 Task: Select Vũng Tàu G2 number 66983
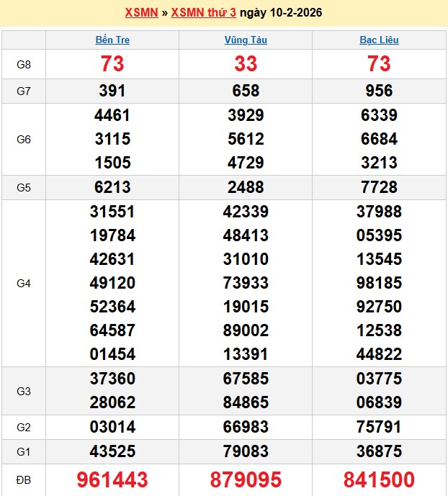pyautogui.click(x=246, y=427)
